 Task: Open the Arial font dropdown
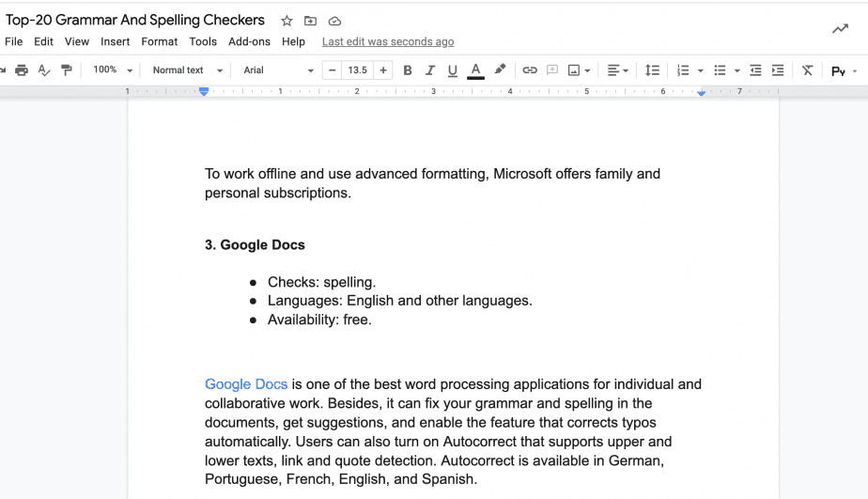[x=278, y=70]
